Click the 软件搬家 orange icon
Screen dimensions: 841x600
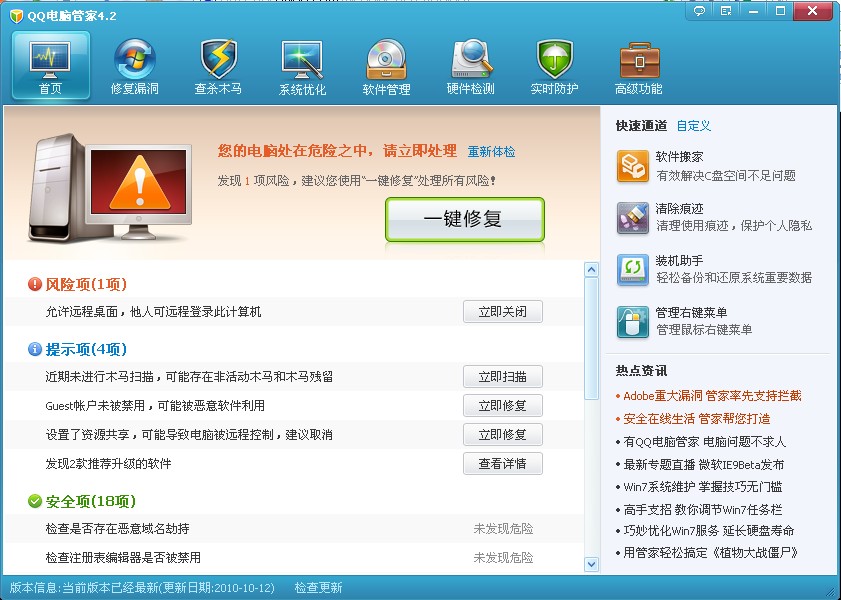(633, 166)
